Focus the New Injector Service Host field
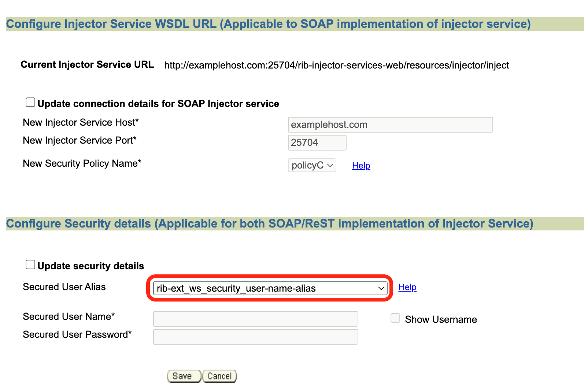Viewport: 584px width, 392px height. 391,125
